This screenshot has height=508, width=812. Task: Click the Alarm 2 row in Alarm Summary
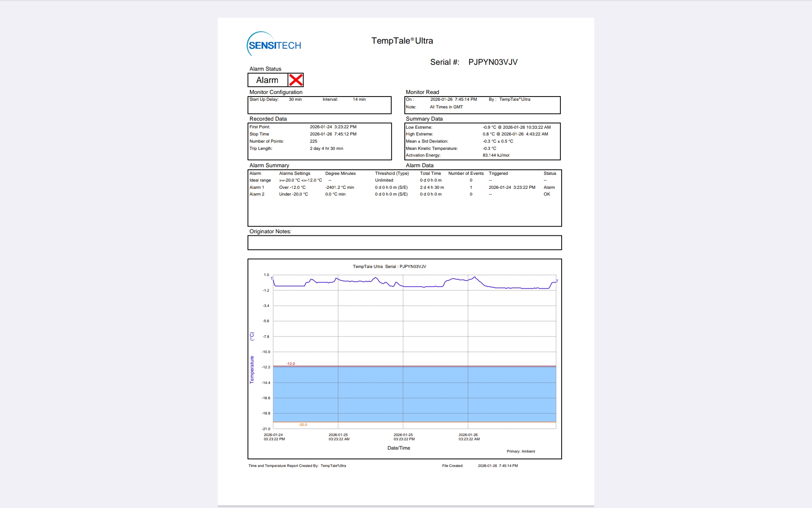click(x=257, y=194)
